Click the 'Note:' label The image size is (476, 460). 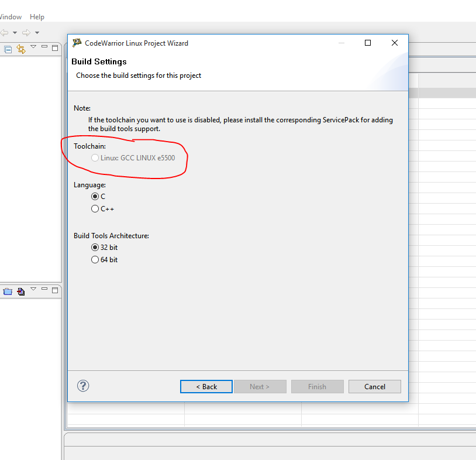coord(82,108)
